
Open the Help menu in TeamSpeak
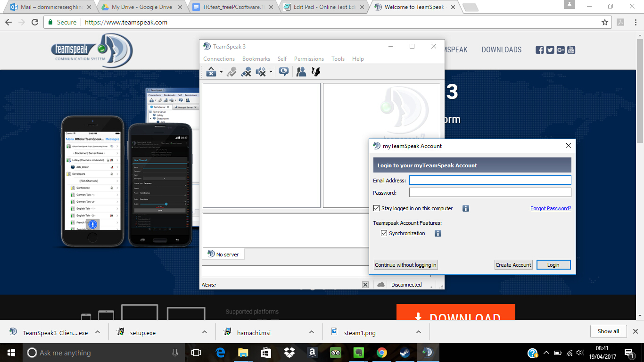358,59
